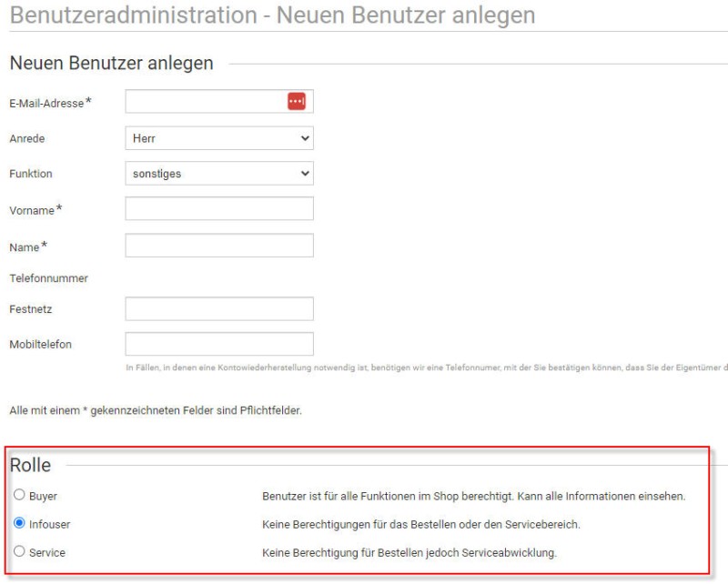This screenshot has width=728, height=584.
Task: Click the E-Mail-Adresse input field
Action: click(205, 102)
